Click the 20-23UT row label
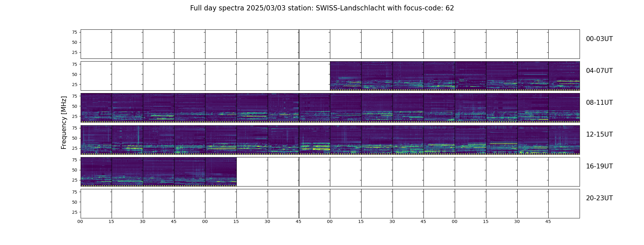 click(599, 198)
